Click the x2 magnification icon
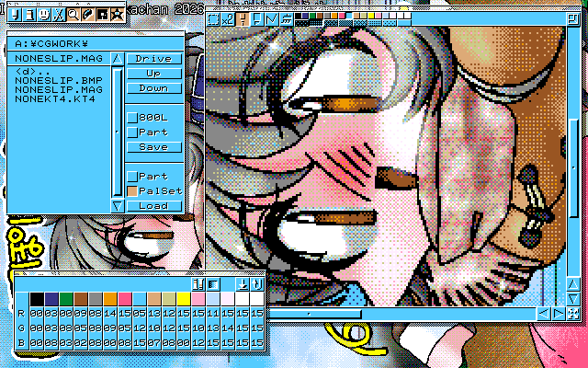The height and width of the screenshot is (368, 588). click(x=228, y=19)
